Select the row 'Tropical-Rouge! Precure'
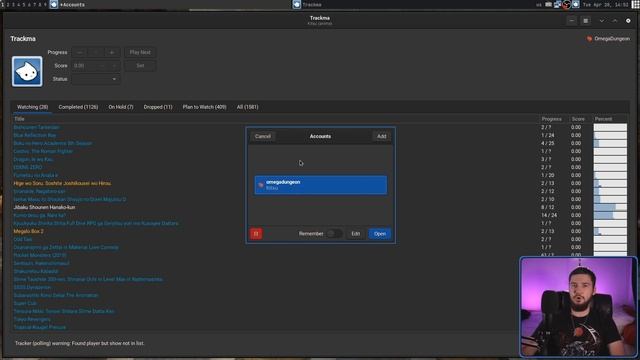 pos(40,327)
